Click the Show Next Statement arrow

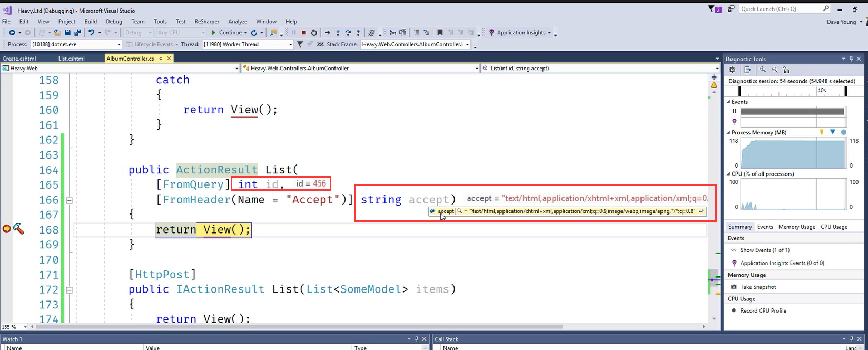click(327, 33)
